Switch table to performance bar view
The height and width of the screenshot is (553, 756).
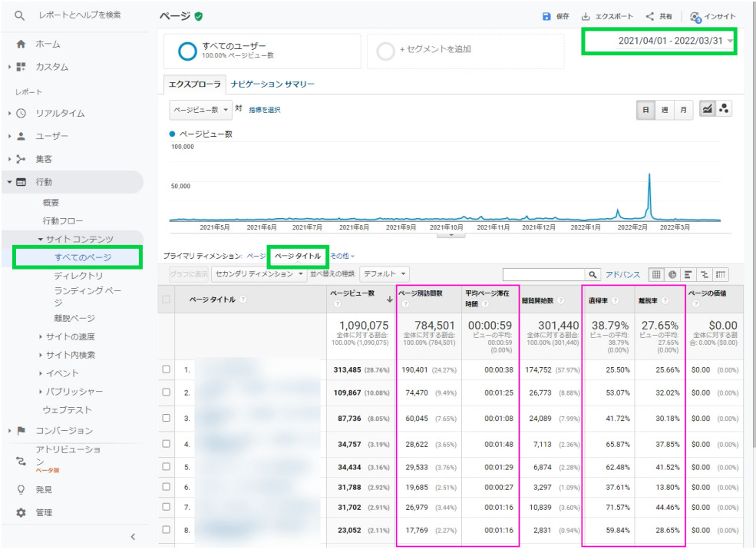tap(688, 274)
